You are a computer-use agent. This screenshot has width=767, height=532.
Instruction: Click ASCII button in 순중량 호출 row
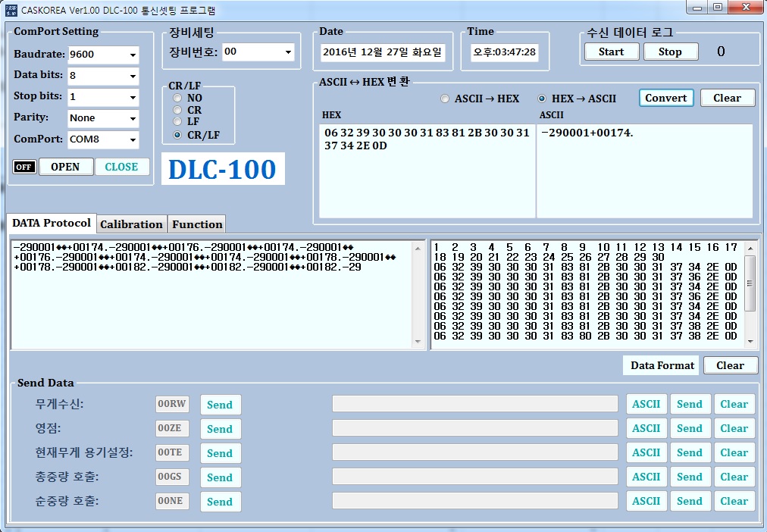pos(646,501)
